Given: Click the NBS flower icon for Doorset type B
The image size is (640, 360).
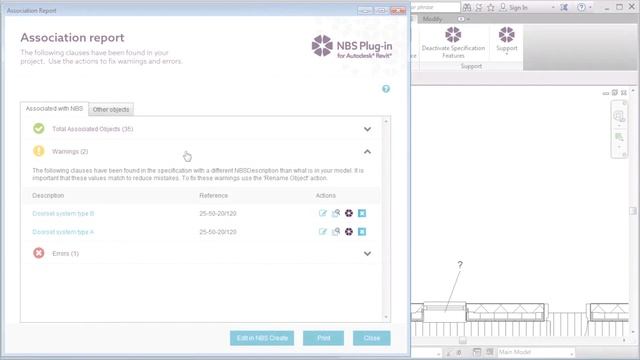Looking at the screenshot, I should point(349,213).
